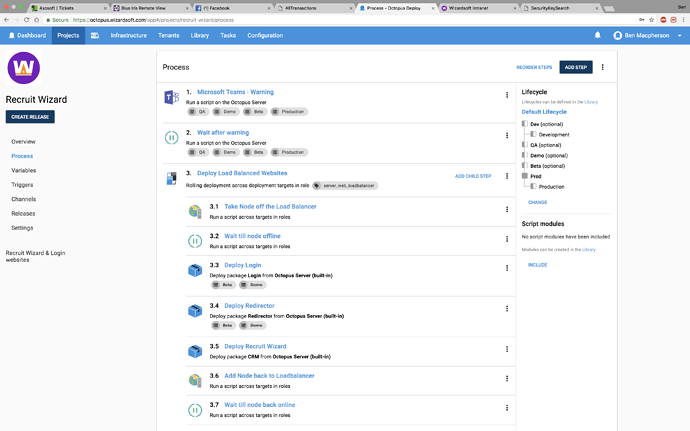Click the Create Release button
The image size is (690, 431).
coord(30,117)
